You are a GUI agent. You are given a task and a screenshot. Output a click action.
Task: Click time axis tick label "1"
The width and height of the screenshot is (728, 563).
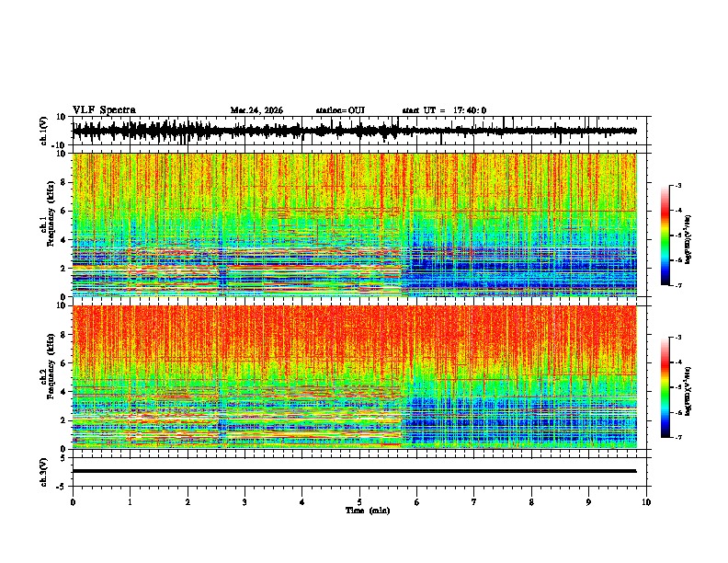click(x=130, y=502)
